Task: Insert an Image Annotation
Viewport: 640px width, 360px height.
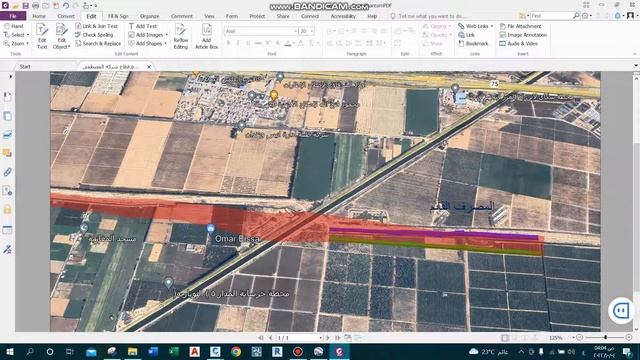Action: point(523,35)
